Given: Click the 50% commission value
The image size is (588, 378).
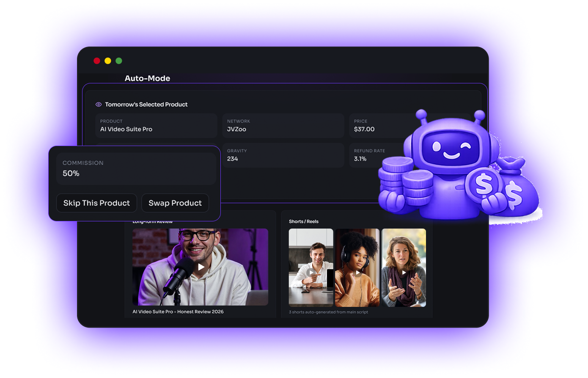Looking at the screenshot, I should [71, 174].
